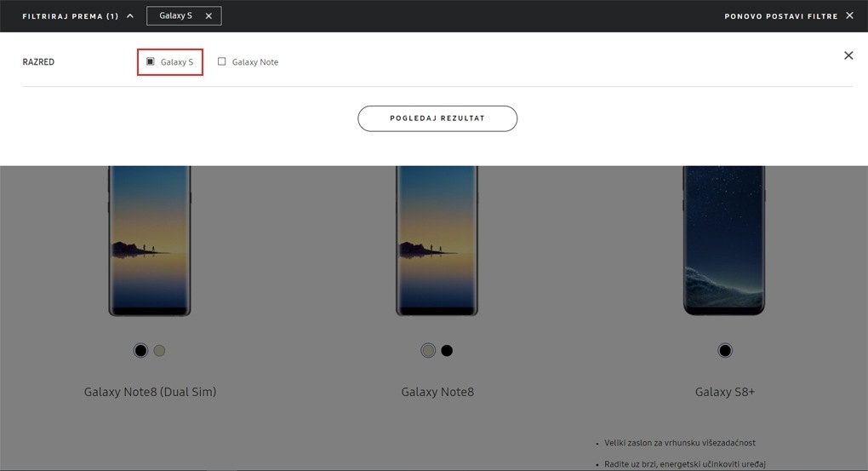The height and width of the screenshot is (471, 868).
Task: Click the Galaxy Note8 phone image
Action: click(x=437, y=241)
